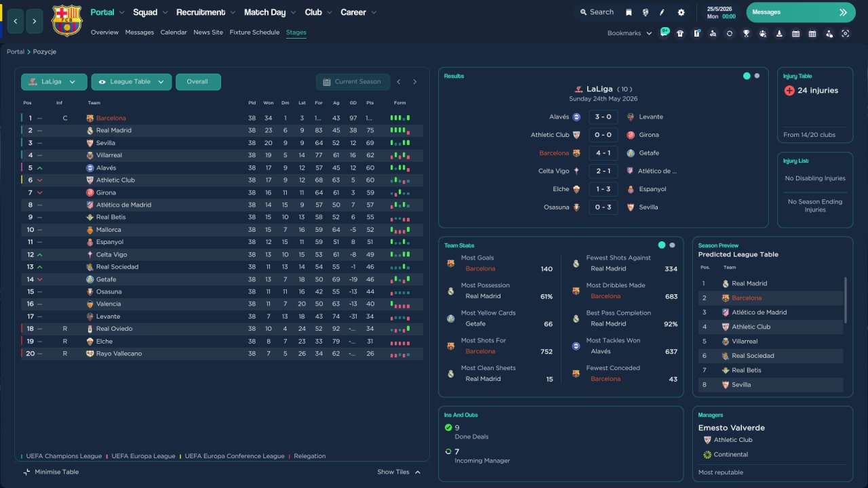Go forward with the right arrow button
This screenshot has height=488, width=868.
pyautogui.click(x=35, y=22)
